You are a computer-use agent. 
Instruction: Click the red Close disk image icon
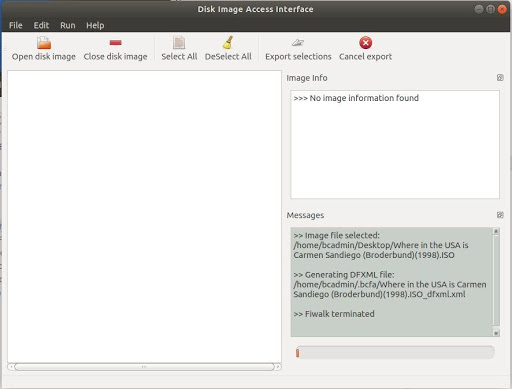(115, 42)
